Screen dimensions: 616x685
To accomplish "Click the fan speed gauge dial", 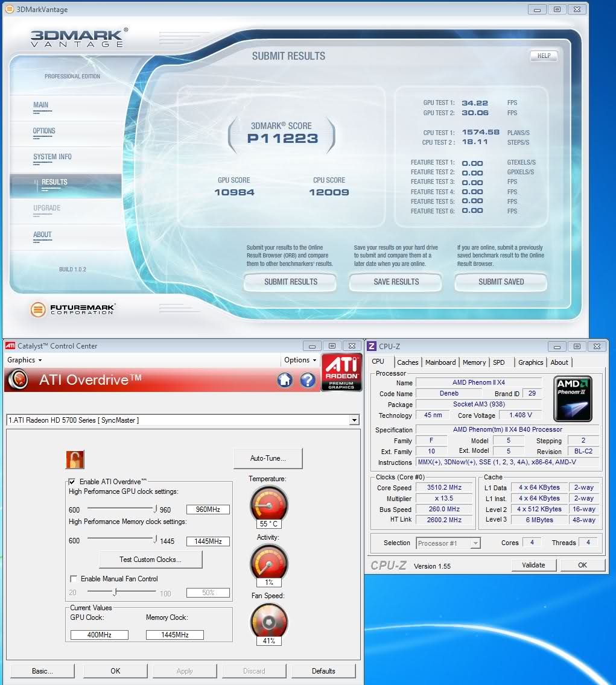I will (x=269, y=622).
